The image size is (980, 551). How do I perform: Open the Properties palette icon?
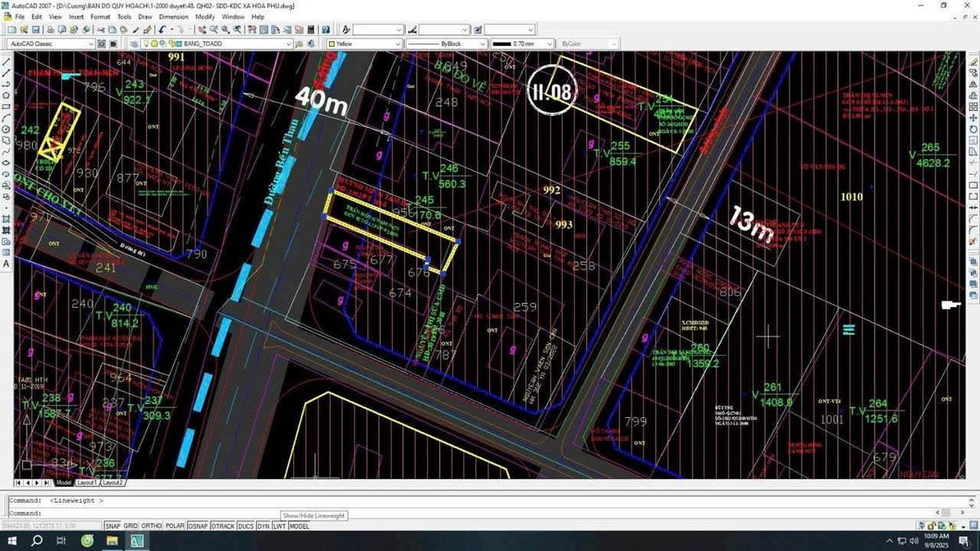pos(252,29)
